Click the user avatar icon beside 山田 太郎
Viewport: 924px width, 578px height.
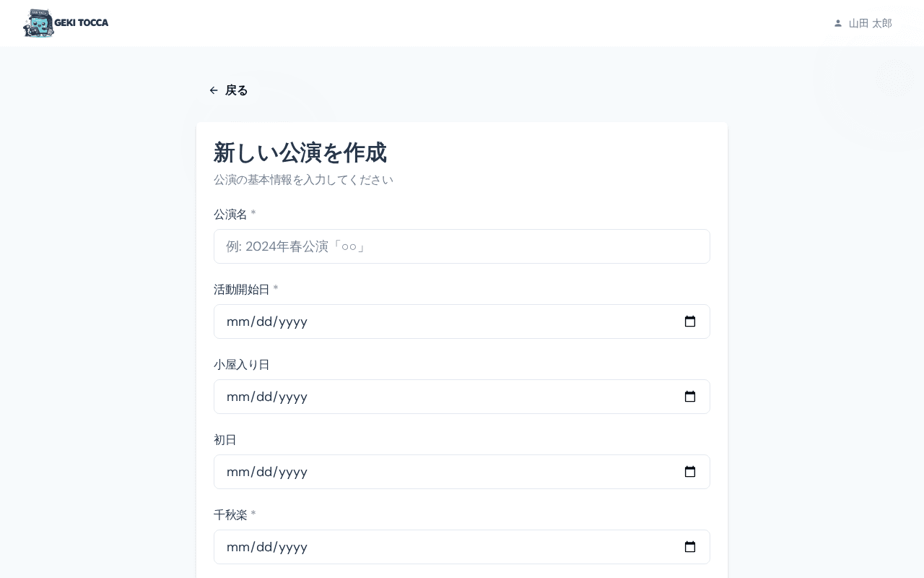click(838, 23)
